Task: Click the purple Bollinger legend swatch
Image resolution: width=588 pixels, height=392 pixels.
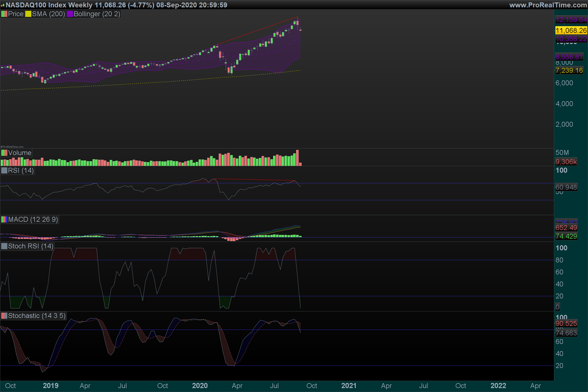Action: point(70,14)
